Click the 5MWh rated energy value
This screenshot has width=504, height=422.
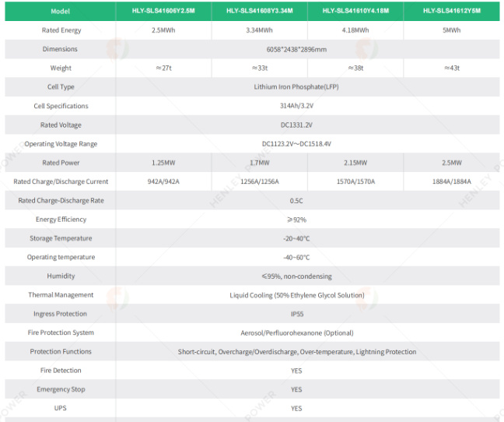[x=451, y=30]
